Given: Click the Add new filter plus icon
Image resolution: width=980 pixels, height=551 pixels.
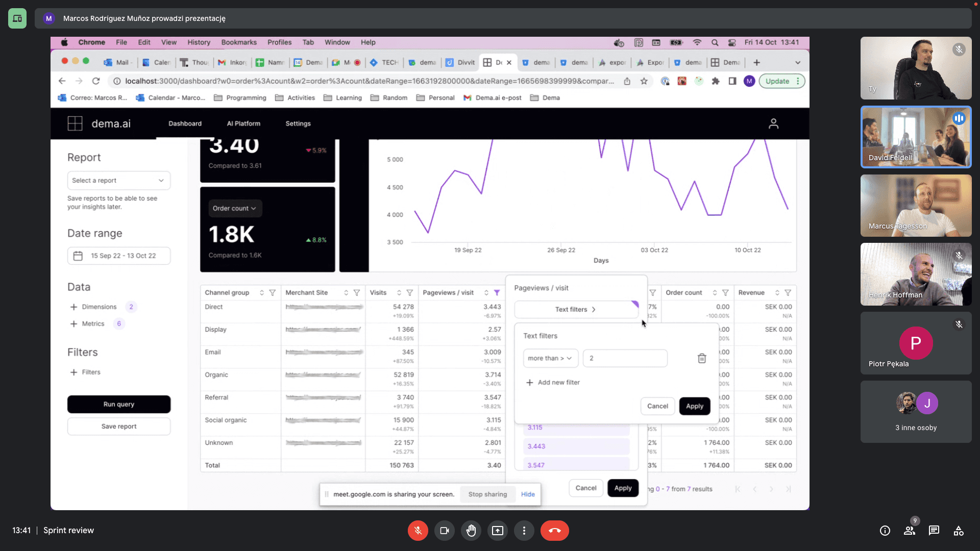Looking at the screenshot, I should pos(529,382).
